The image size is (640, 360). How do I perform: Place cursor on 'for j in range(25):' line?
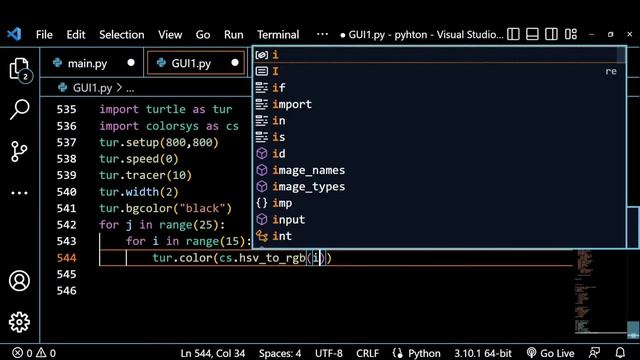pyautogui.click(x=162, y=224)
